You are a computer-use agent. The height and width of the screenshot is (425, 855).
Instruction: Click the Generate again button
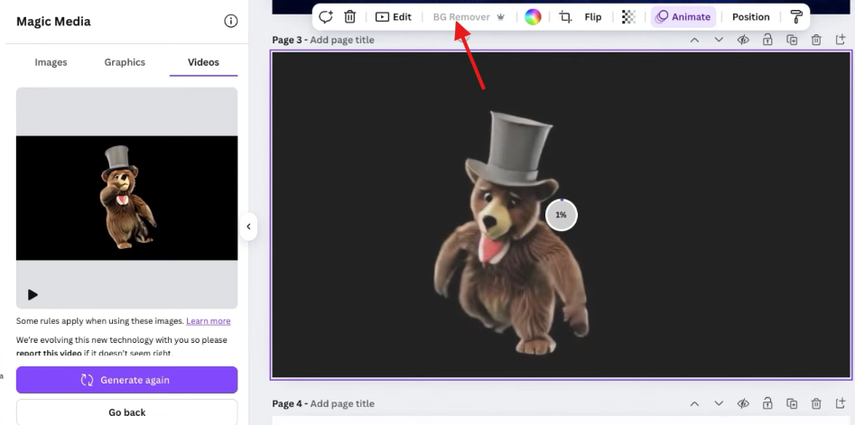127,380
